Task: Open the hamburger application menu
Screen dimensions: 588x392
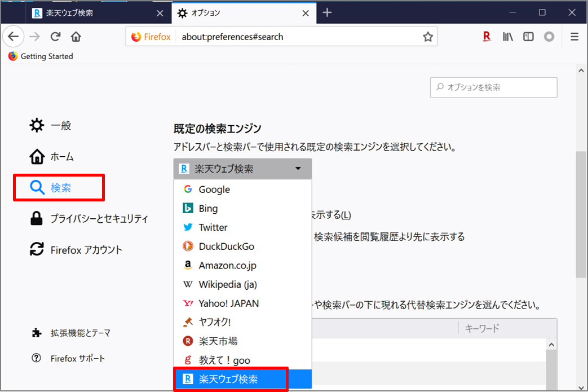Action: (574, 37)
